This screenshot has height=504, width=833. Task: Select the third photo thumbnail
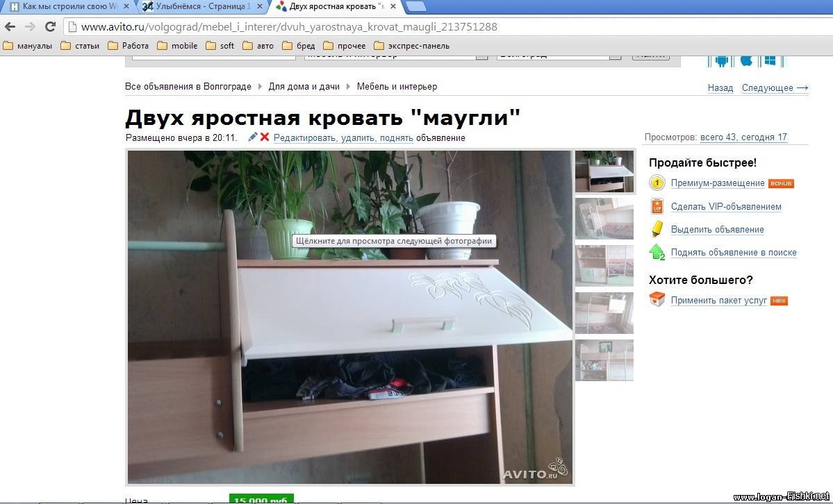pos(604,266)
